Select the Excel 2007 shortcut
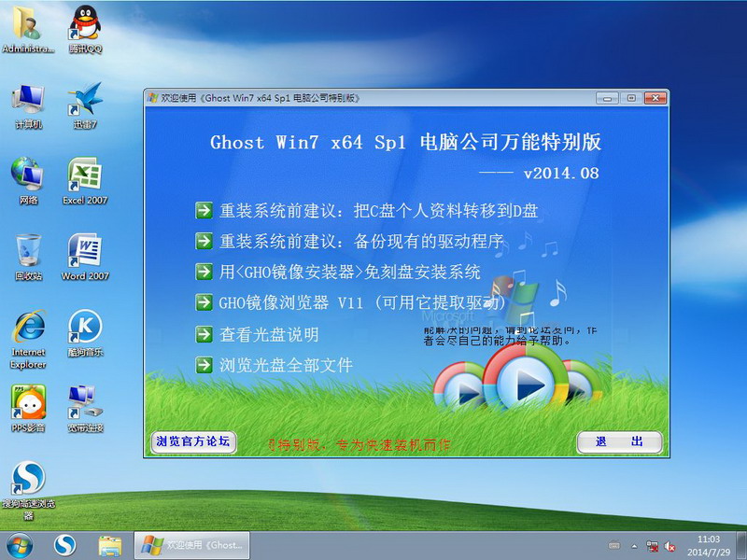Screen dimensions: 747x560 [x=85, y=181]
